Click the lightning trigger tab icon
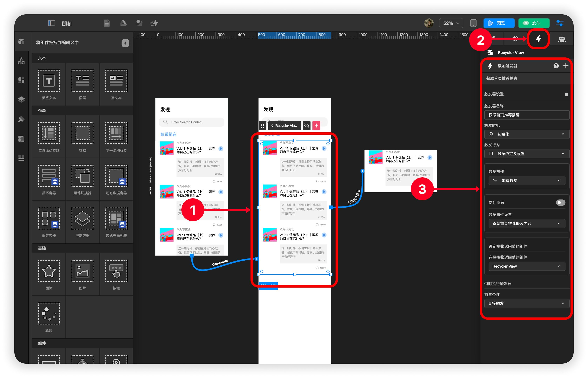 pyautogui.click(x=538, y=39)
